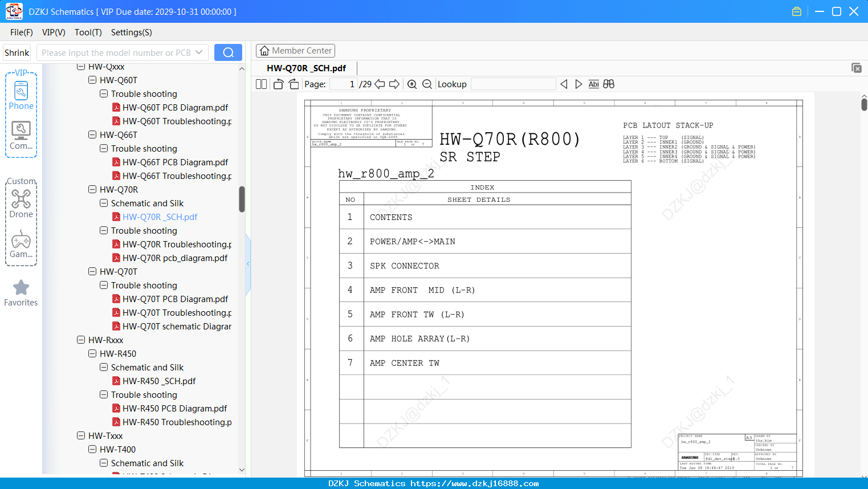Open the Member Center
The height and width of the screenshot is (489, 868).
[x=295, y=51]
